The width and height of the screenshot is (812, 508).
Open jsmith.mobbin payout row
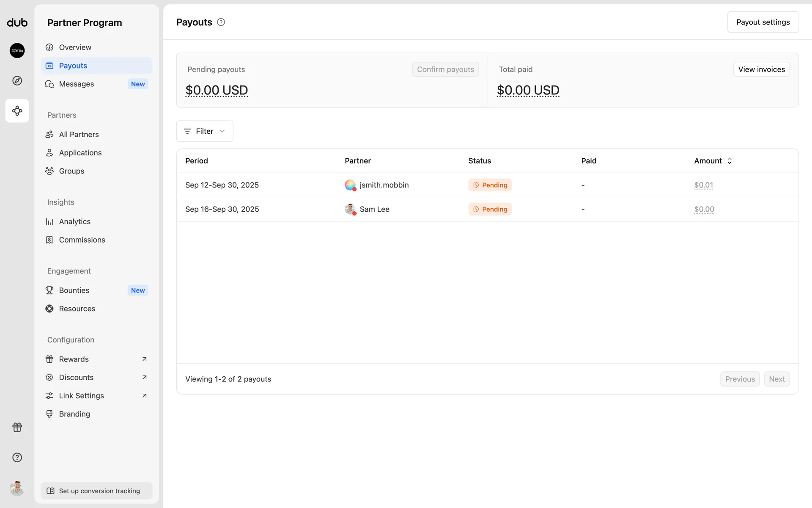384,185
